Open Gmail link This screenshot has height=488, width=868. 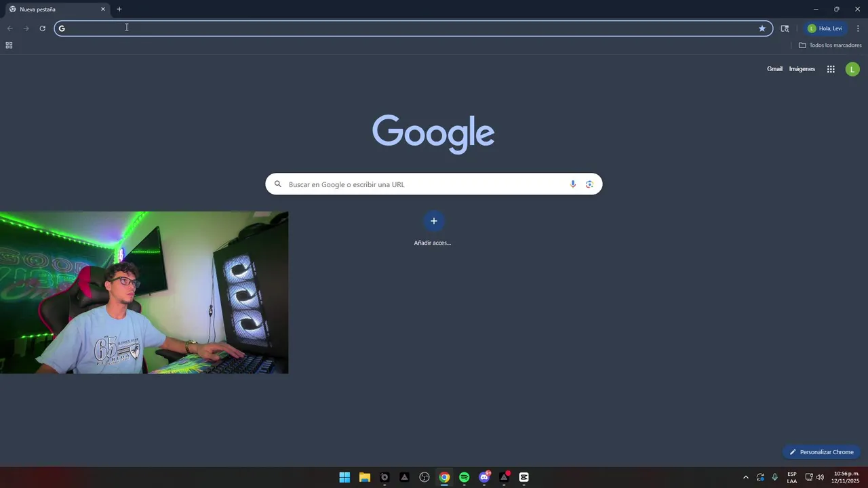tap(774, 69)
